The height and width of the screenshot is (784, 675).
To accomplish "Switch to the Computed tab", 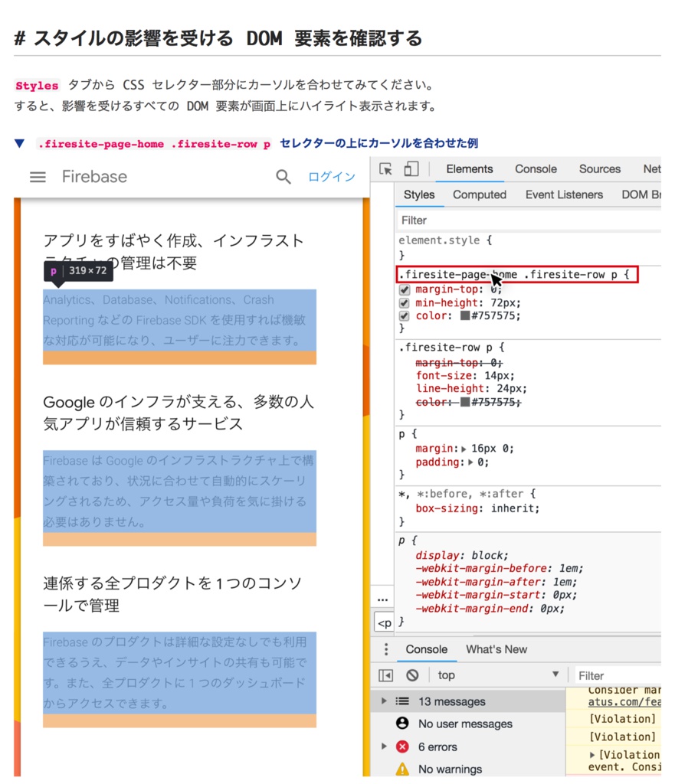I will (x=479, y=194).
